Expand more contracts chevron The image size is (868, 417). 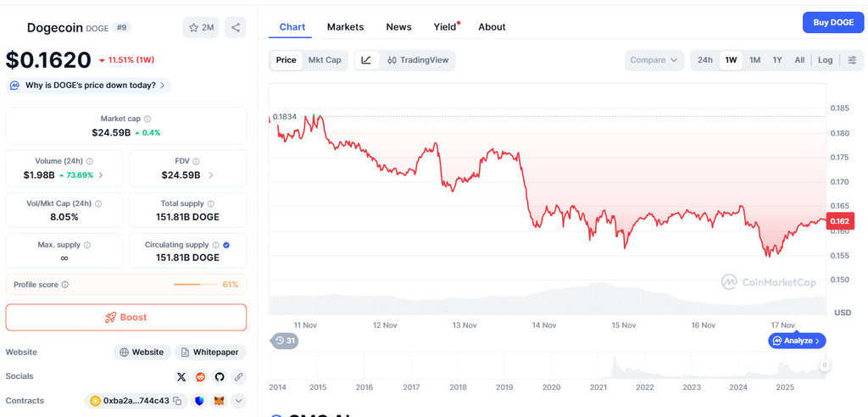click(x=238, y=401)
